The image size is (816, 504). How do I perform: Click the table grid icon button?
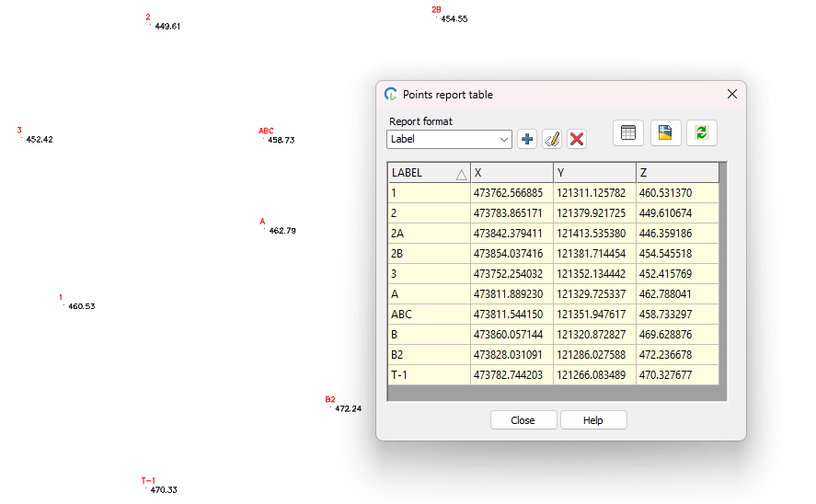pyautogui.click(x=628, y=132)
